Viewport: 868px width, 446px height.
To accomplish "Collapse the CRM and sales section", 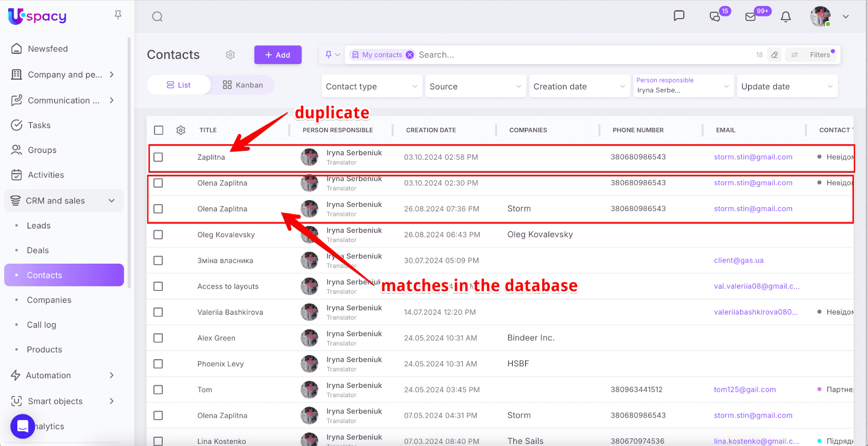I will pyautogui.click(x=111, y=201).
